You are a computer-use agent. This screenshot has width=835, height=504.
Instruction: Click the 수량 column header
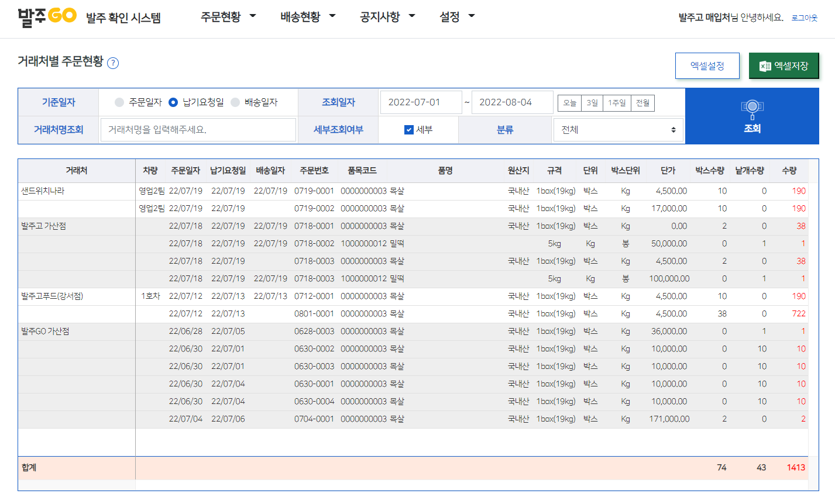click(x=789, y=171)
